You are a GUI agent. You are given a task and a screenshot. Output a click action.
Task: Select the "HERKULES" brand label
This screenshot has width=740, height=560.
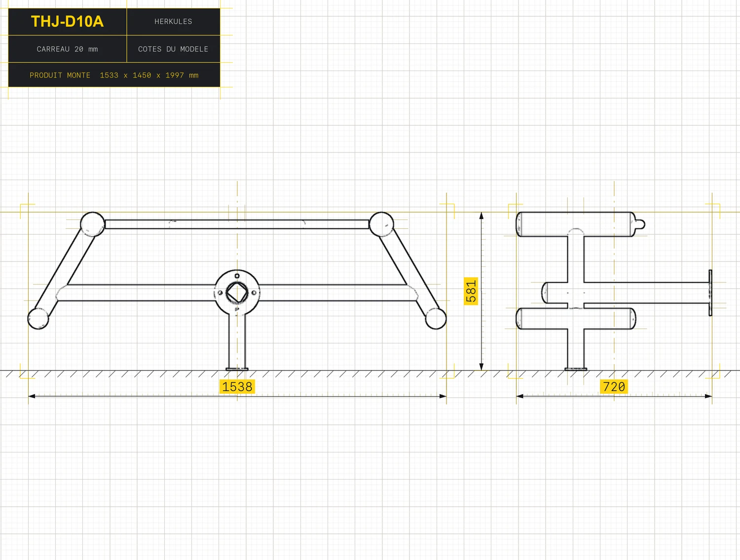173,22
